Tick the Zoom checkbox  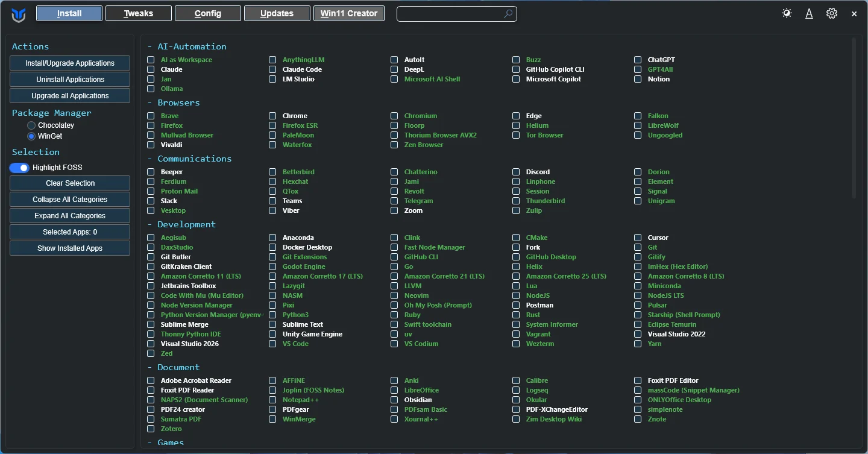point(394,210)
